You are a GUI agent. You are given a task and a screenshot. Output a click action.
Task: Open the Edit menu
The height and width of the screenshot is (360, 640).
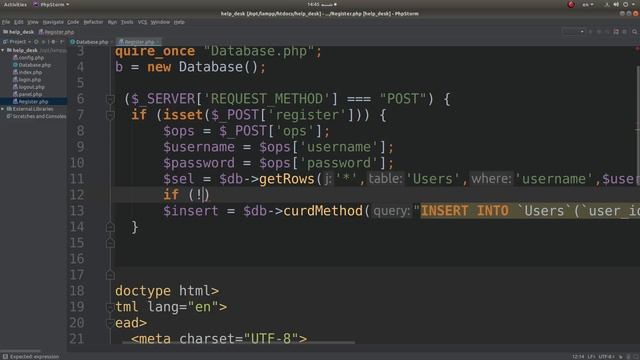(x=19, y=22)
